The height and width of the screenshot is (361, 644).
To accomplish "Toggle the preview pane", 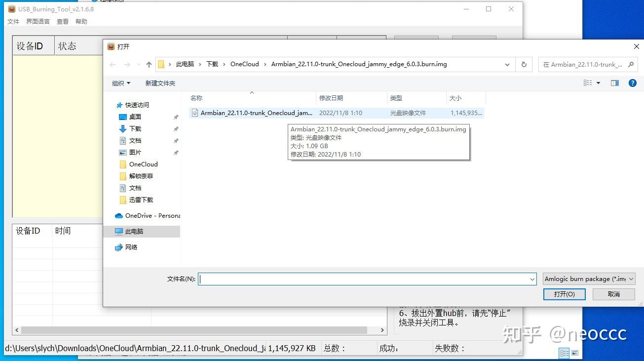I will pos(615,83).
